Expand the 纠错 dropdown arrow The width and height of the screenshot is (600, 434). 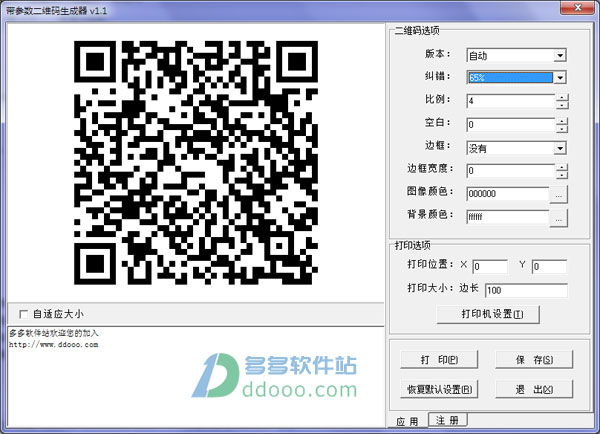[560, 78]
